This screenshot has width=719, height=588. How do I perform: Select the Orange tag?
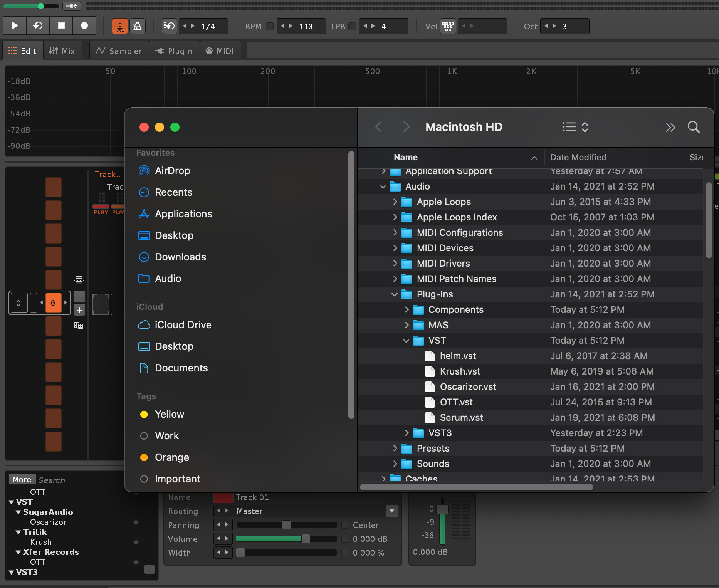pyautogui.click(x=172, y=457)
